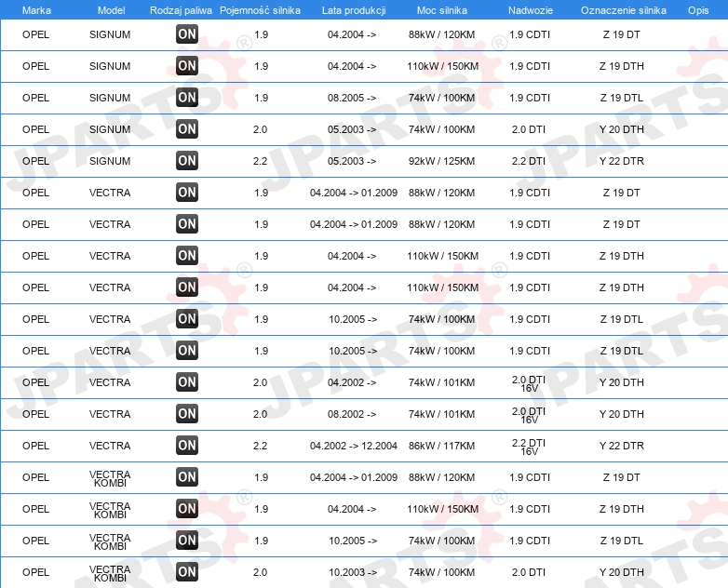This screenshot has height=588, width=728.
Task: Click 2.0 DTI 16V in VECTRA 08.2002 row
Action: pos(529,415)
